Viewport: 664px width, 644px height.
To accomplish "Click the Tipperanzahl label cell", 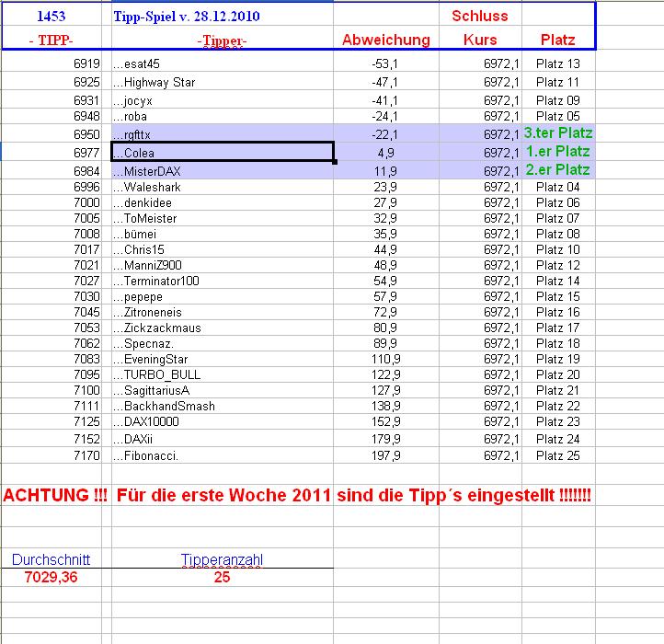I will (223, 559).
